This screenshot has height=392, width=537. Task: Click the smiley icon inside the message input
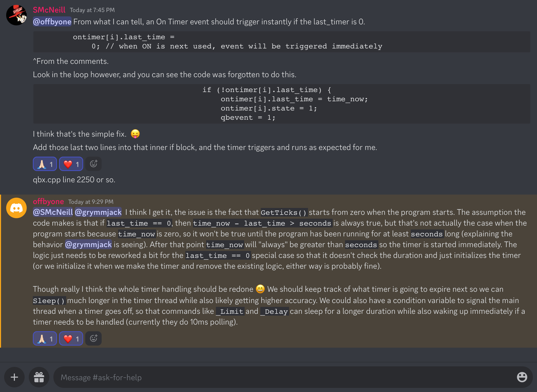522,377
